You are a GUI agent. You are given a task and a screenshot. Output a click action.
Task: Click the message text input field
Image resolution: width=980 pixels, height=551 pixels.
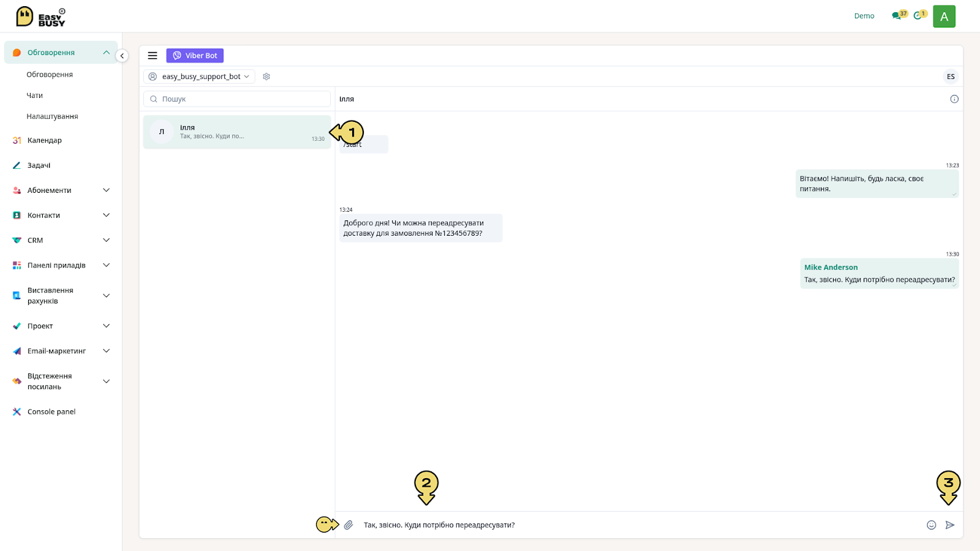coord(640,525)
